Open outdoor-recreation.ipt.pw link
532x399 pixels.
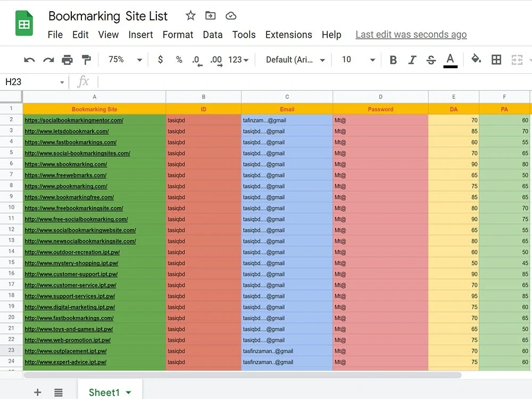[x=72, y=252]
